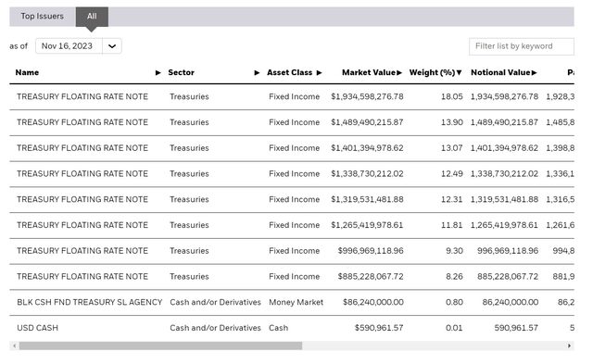Click market value $86,240,000.00
The height and width of the screenshot is (364, 593).
coord(373,302)
